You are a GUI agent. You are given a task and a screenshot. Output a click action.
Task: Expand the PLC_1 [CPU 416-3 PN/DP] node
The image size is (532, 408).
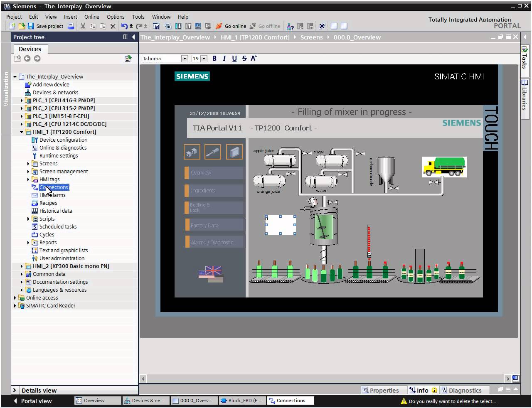pos(22,101)
